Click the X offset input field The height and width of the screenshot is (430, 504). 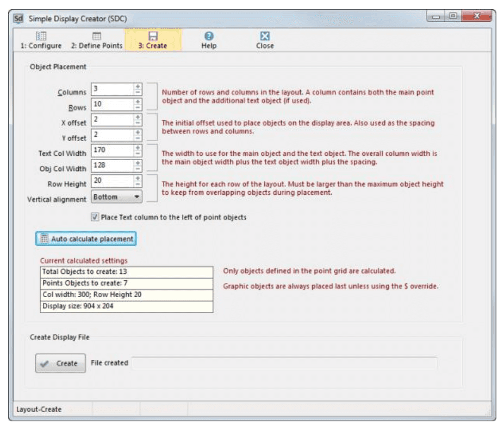111,120
